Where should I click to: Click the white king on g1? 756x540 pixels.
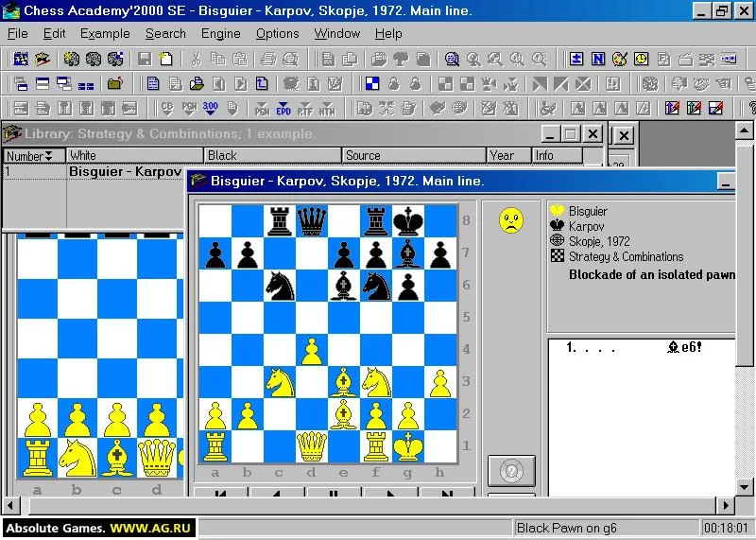408,446
